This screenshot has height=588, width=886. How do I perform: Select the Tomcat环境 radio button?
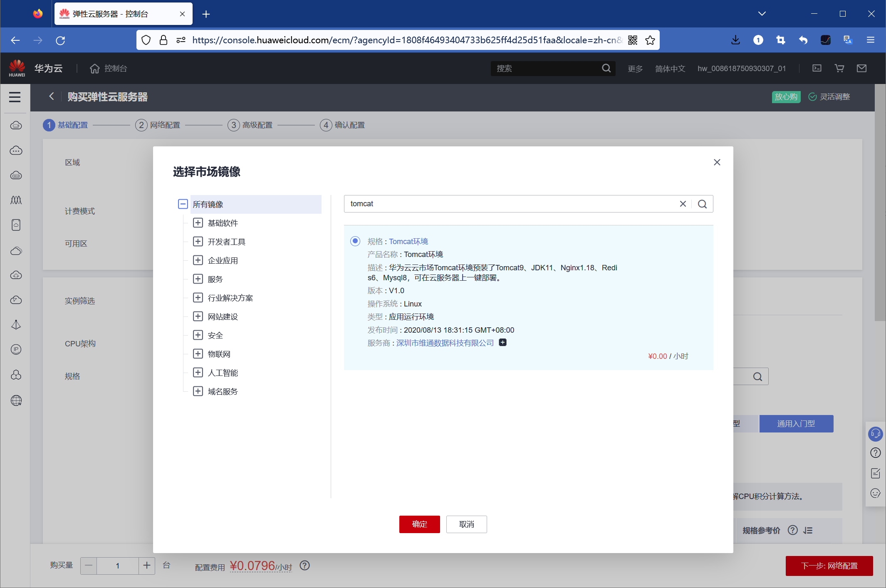[355, 241]
